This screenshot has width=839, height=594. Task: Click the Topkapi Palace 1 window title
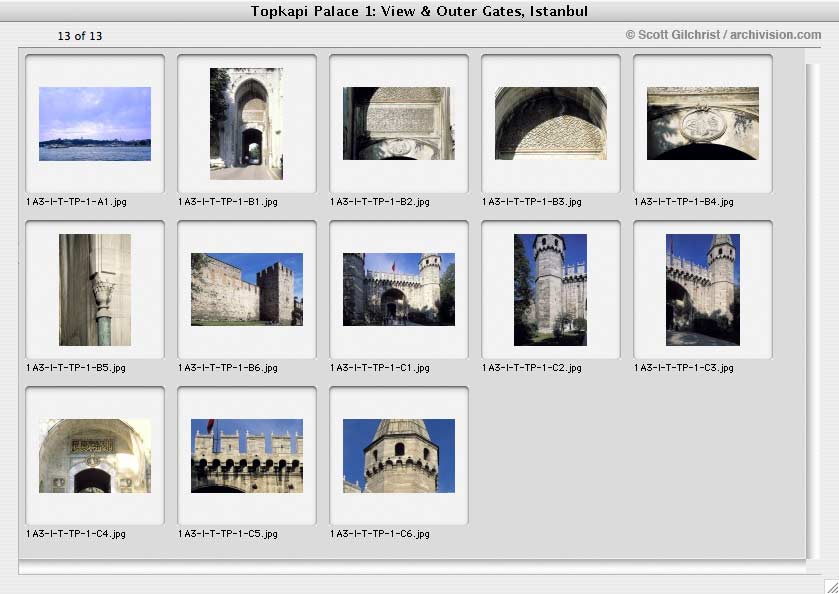[420, 11]
